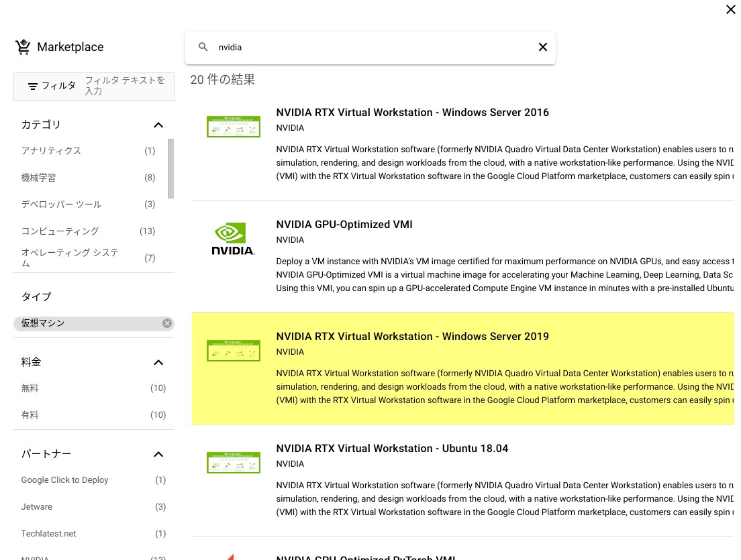Image resolution: width=741 pixels, height=560 pixels.
Task: Click the 仮想マシン type chip label
Action: pyautogui.click(x=42, y=323)
